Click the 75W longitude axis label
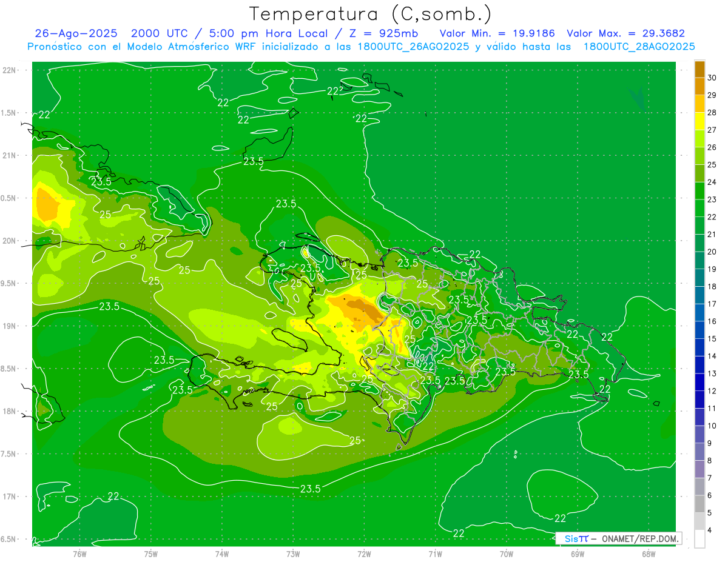The width and height of the screenshot is (728, 562). [150, 554]
